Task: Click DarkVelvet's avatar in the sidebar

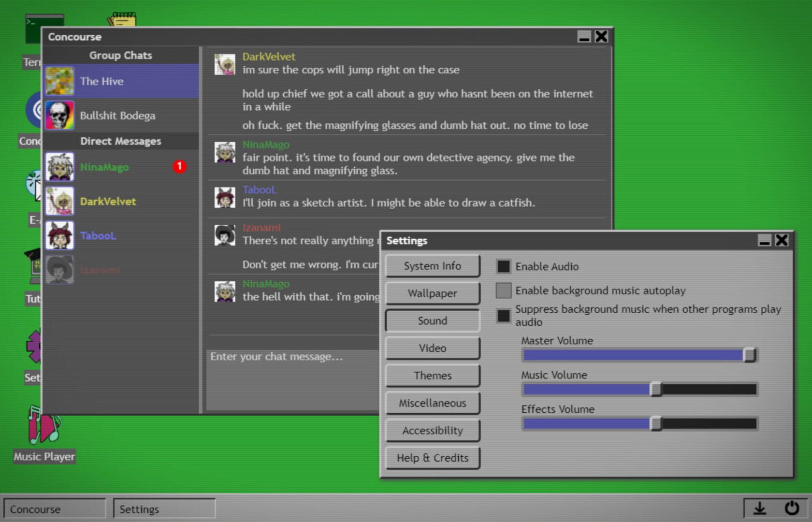Action: click(x=59, y=201)
